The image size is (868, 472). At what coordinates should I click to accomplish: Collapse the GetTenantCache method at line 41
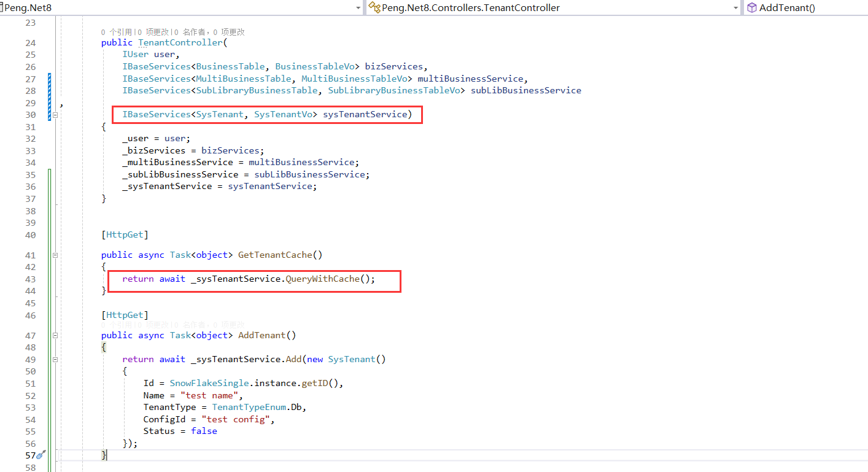55,255
